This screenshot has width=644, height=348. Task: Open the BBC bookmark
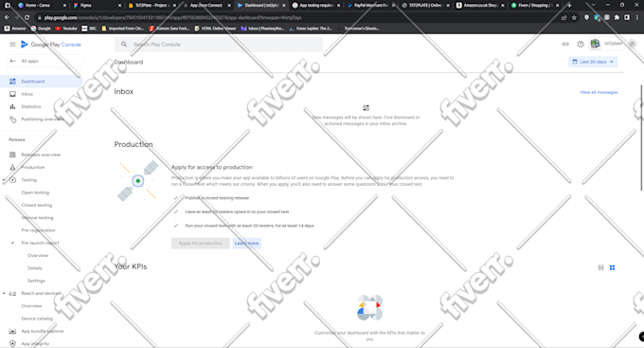pyautogui.click(x=89, y=28)
